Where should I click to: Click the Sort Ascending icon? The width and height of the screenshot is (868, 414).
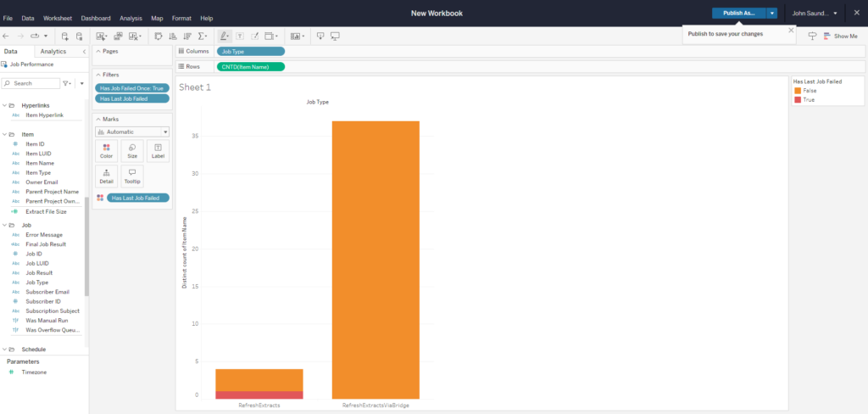[173, 36]
